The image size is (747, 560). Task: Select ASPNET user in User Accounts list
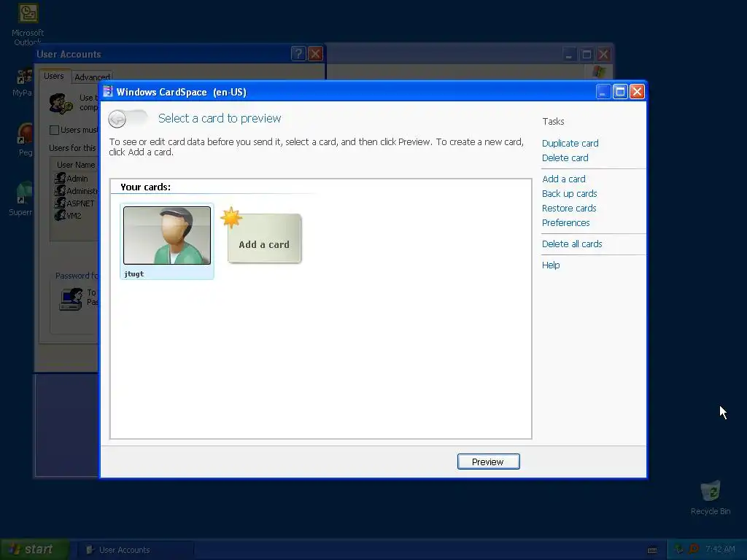pos(76,203)
